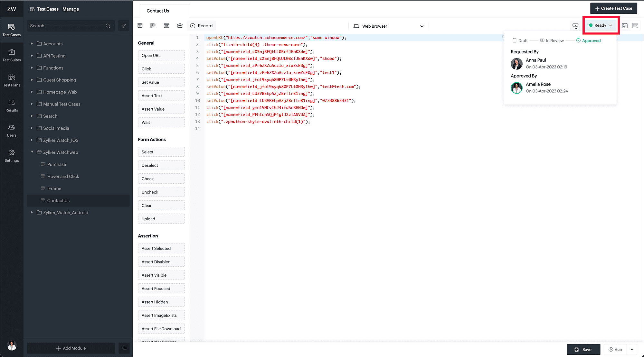The height and width of the screenshot is (357, 644).
Task: Click the search magnifier icon
Action: [x=108, y=26]
